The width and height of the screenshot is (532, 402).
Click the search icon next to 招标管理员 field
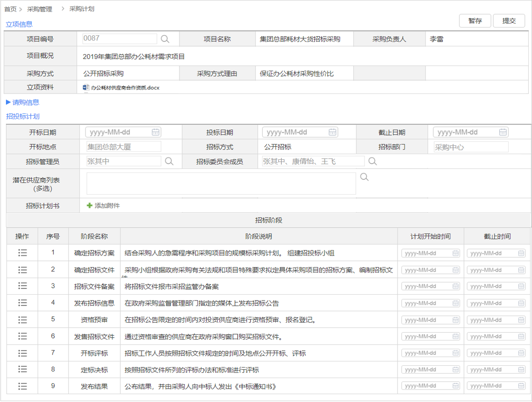point(169,162)
